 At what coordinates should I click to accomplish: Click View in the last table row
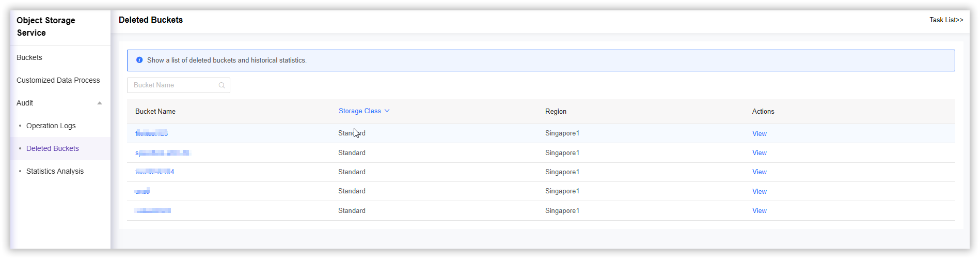click(759, 210)
